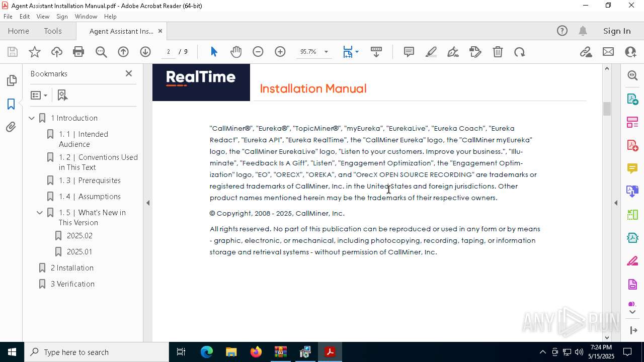The image size is (644, 362).
Task: Open the 2025.01 bookmark
Action: (x=79, y=252)
